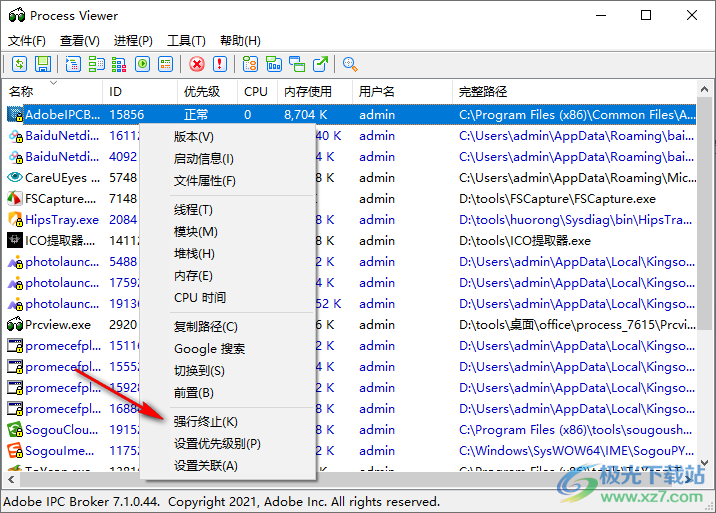
Task: Open the 工具(T) menu
Action: [186, 41]
